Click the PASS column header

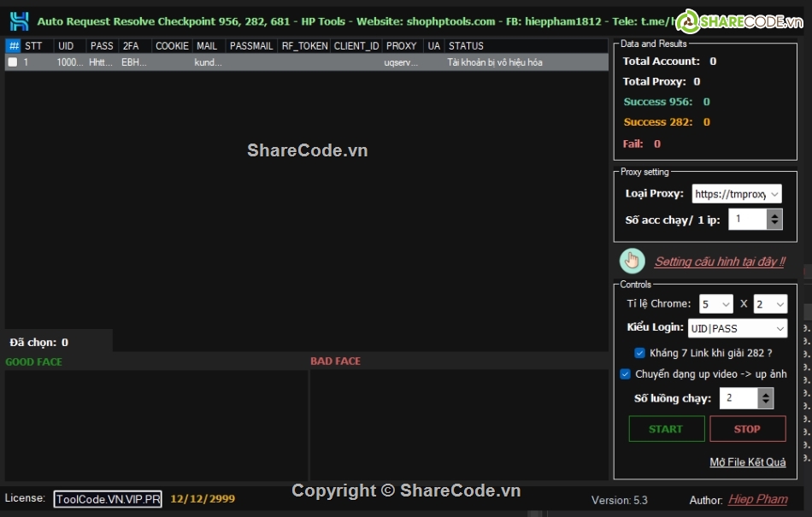coord(102,46)
